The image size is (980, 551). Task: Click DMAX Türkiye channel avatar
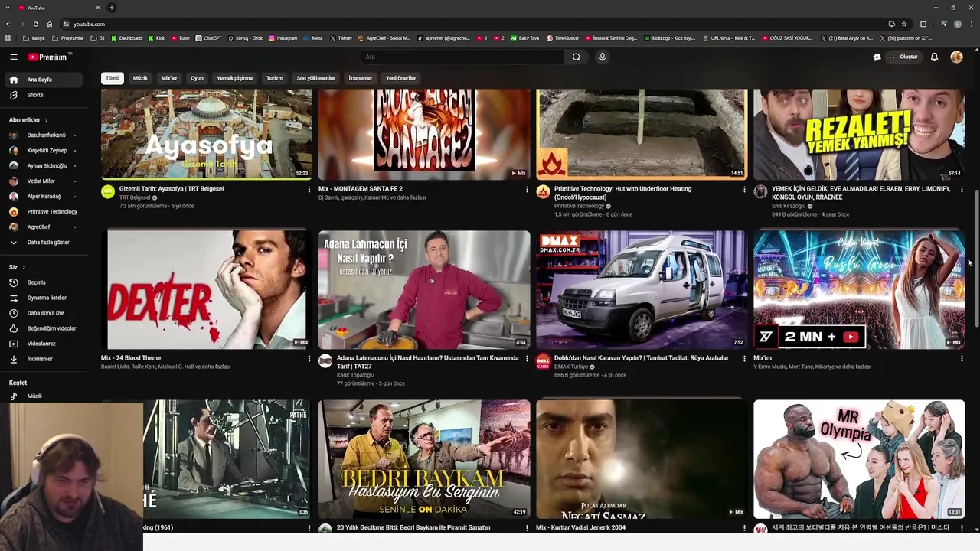pyautogui.click(x=543, y=361)
